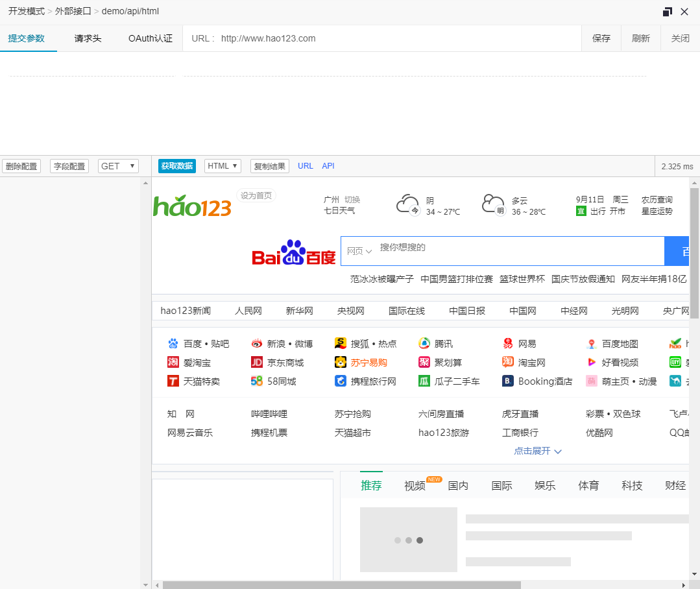Open the 网易云音乐 link
The image size is (700, 589).
click(190, 433)
